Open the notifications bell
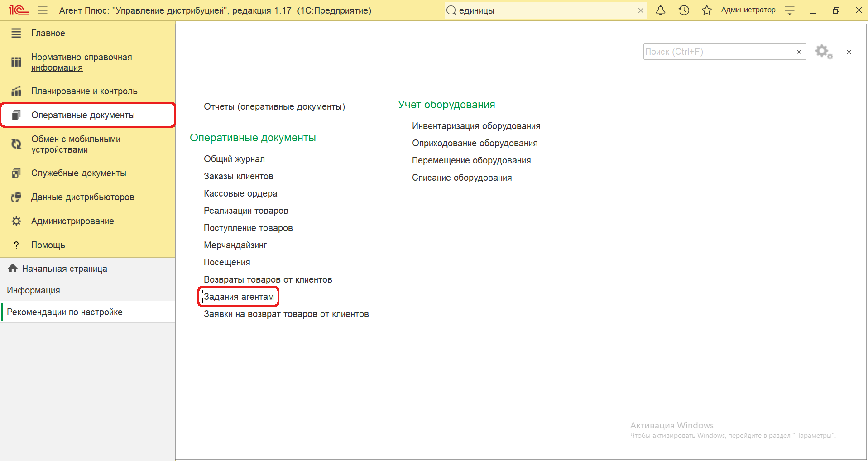Screen dimensions: 868x461 661,10
